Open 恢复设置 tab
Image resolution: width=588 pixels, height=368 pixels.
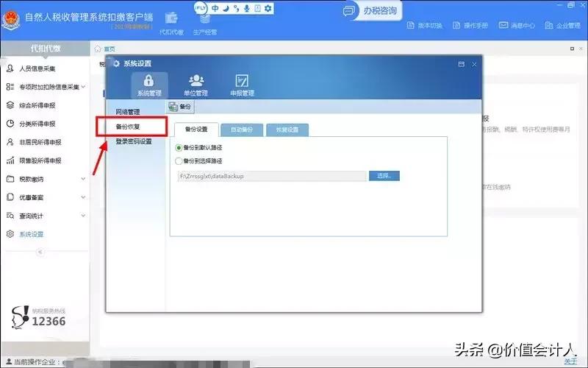[x=287, y=130]
